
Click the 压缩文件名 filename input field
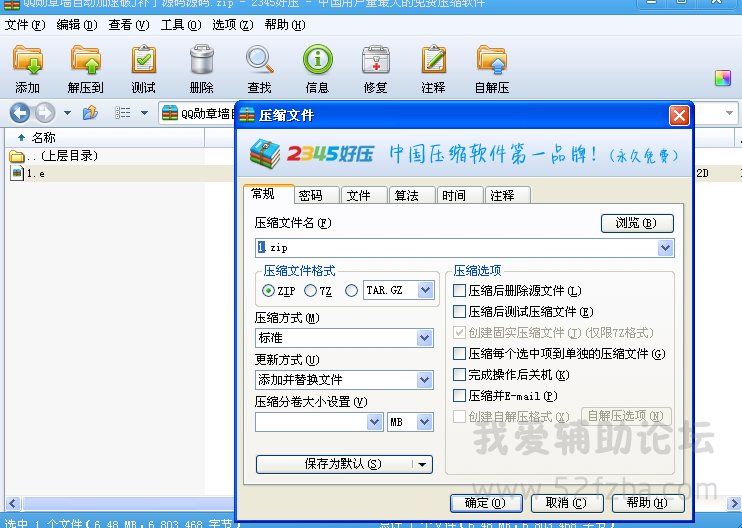(x=456, y=247)
